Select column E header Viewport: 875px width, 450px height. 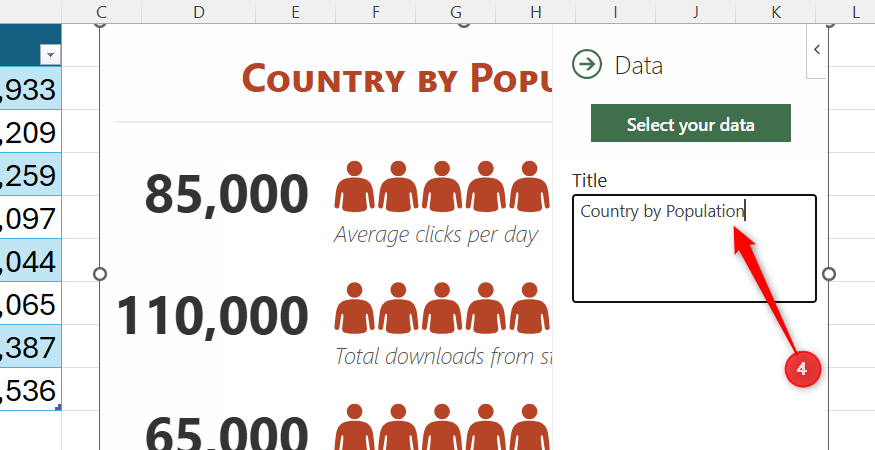point(295,12)
